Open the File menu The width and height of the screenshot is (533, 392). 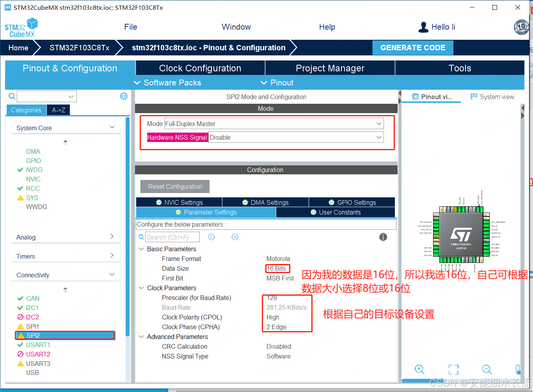[x=130, y=27]
